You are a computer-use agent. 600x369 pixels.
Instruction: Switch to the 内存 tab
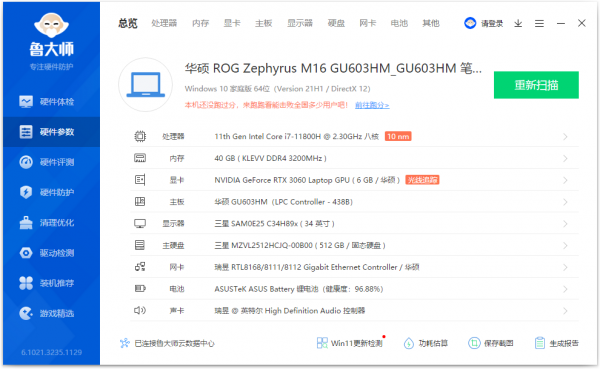[201, 23]
